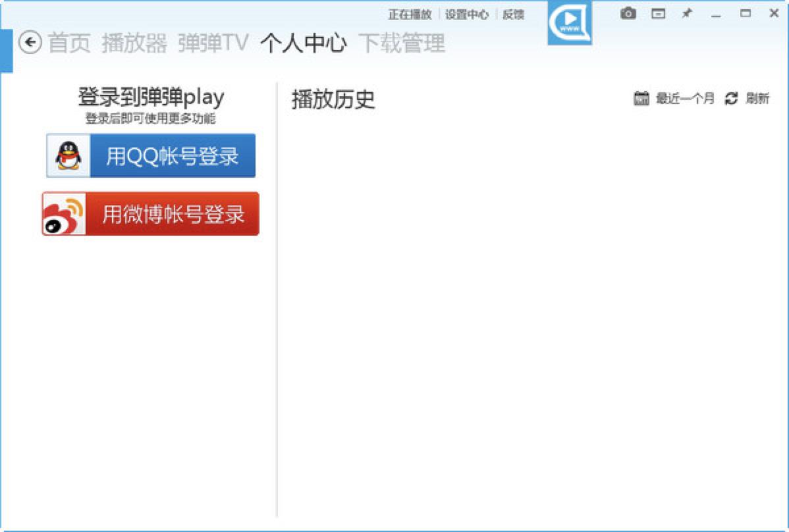This screenshot has height=532, width=789.
Task: Pin the window on top
Action: coord(687,14)
